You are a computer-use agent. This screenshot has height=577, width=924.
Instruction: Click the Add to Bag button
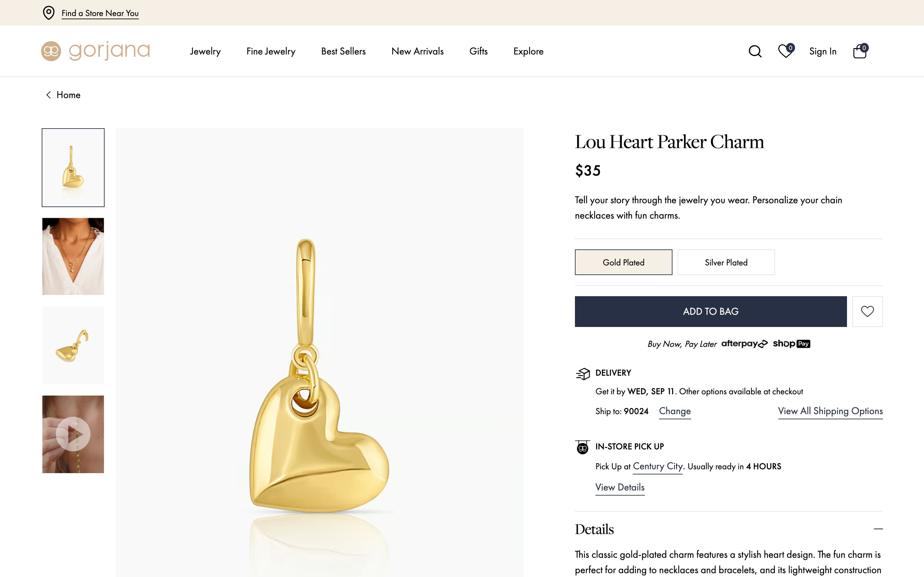click(711, 311)
